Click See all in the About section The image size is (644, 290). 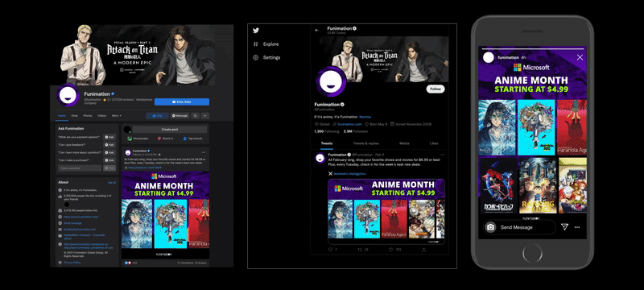click(x=112, y=182)
